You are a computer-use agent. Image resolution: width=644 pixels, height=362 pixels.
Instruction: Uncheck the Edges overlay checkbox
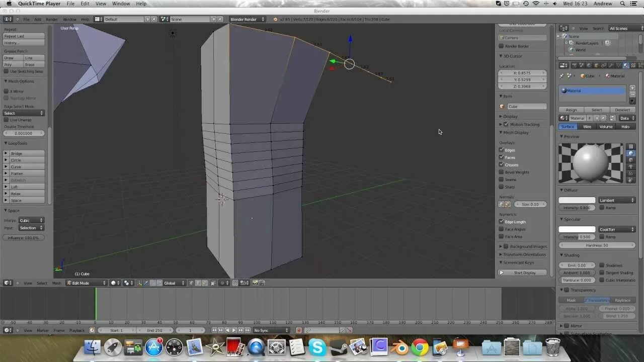pos(501,150)
